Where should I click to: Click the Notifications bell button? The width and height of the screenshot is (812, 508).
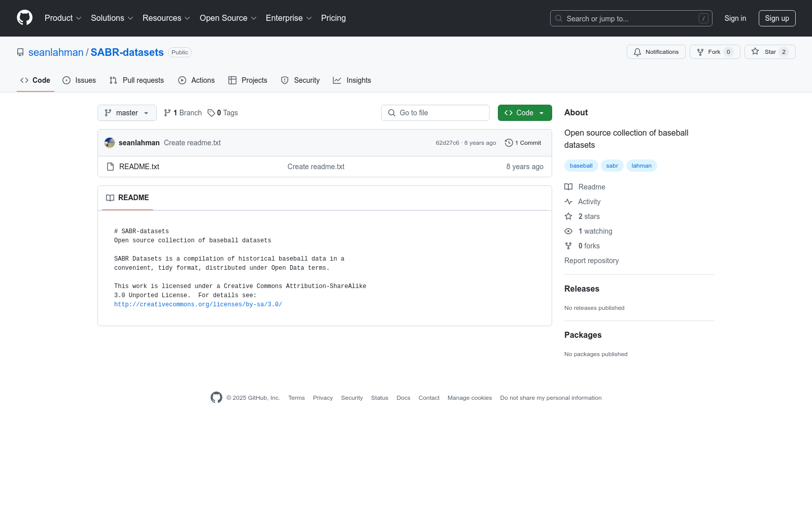click(x=656, y=52)
